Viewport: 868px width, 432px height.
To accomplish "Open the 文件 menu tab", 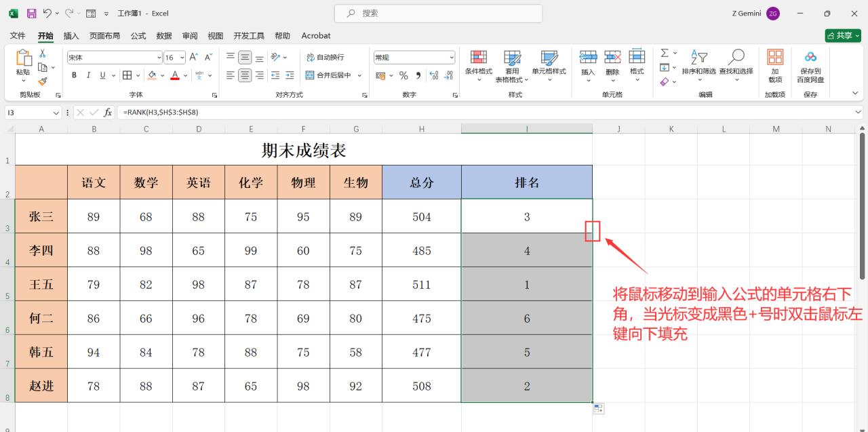I will tap(18, 35).
